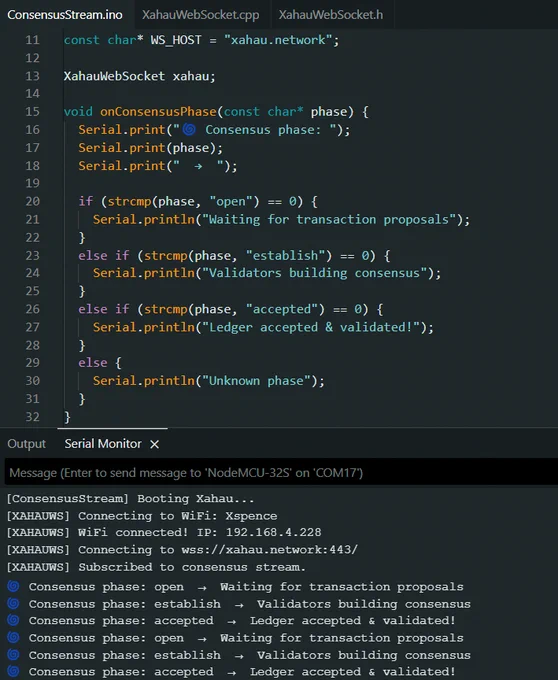This screenshot has width=558, height=680.
Task: Click the onConsensusPhase function name
Action: coord(158,111)
